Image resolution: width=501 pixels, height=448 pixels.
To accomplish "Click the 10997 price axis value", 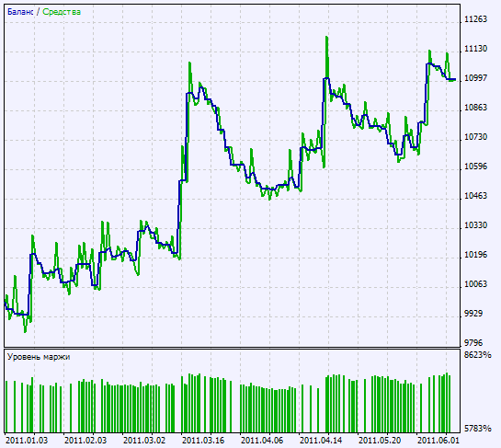I will pos(475,77).
